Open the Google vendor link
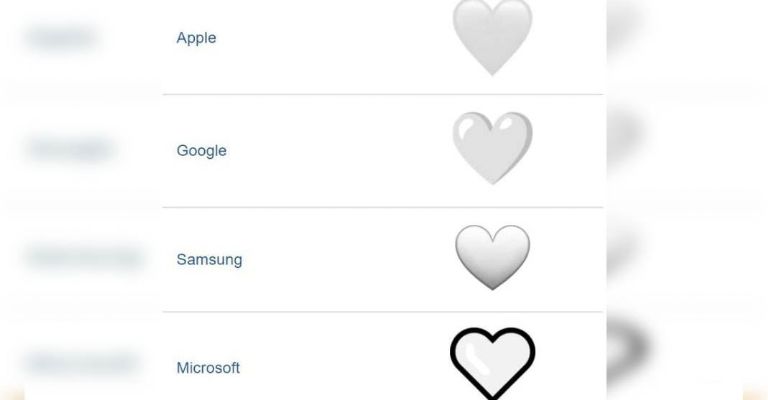The image size is (768, 400). pyautogui.click(x=201, y=151)
